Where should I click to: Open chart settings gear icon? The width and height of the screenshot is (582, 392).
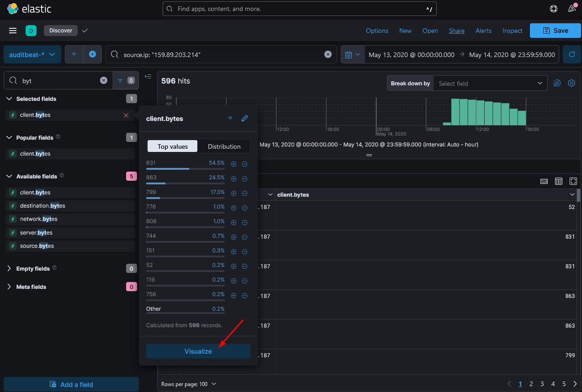point(571,83)
